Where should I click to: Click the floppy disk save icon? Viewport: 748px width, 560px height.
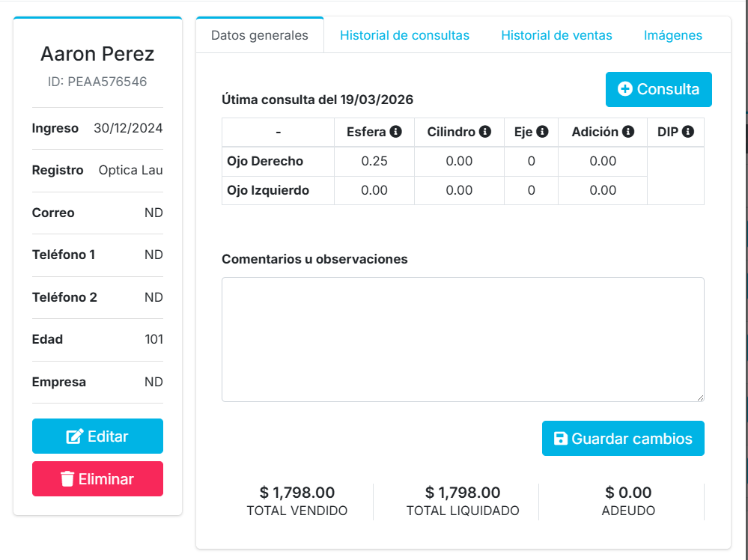coord(560,439)
